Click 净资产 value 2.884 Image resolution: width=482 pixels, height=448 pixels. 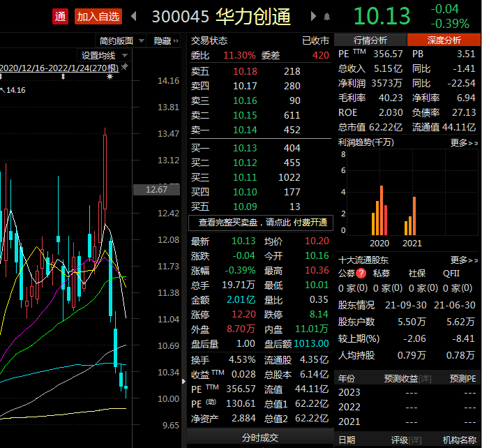pyautogui.click(x=243, y=418)
